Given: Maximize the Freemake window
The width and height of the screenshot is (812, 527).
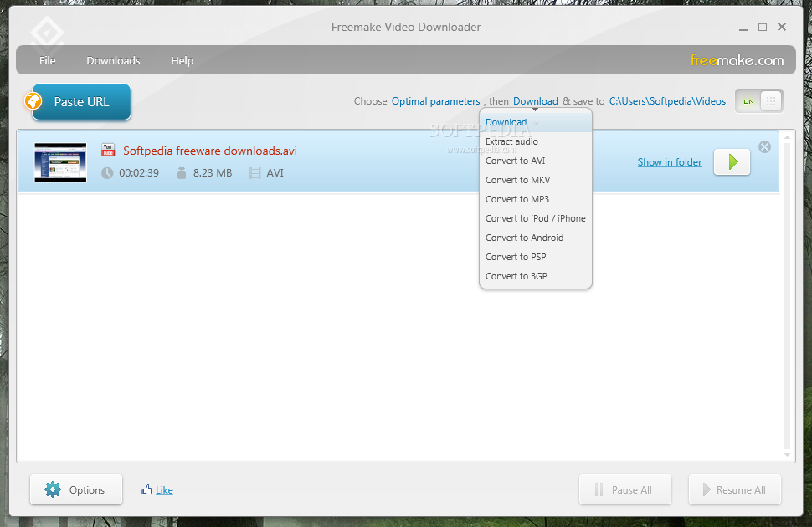Looking at the screenshot, I should pyautogui.click(x=763, y=27).
